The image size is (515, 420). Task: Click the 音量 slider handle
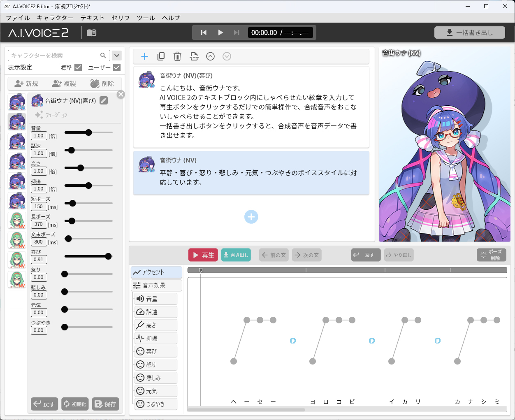(x=88, y=132)
